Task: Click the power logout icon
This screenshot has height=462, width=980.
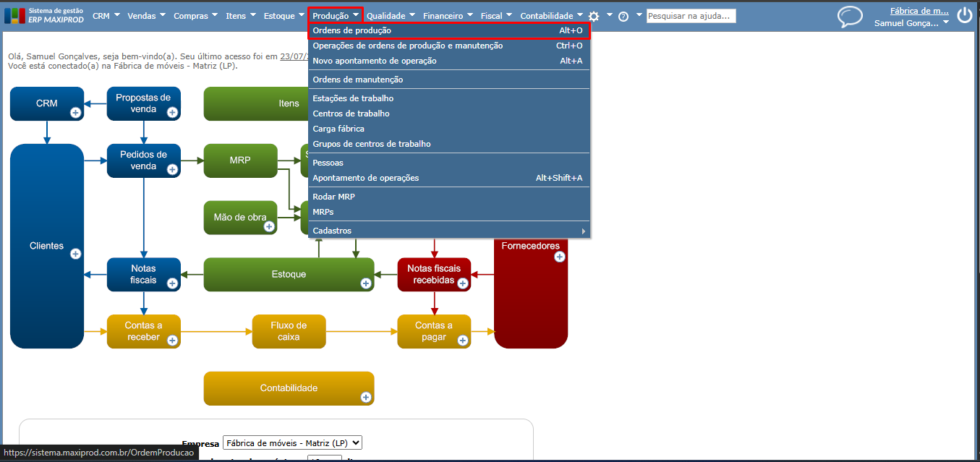Action: (x=965, y=15)
